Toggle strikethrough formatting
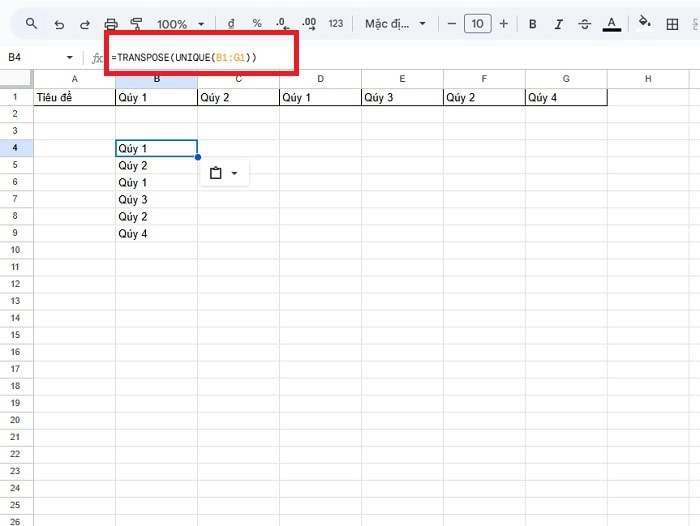 point(584,24)
